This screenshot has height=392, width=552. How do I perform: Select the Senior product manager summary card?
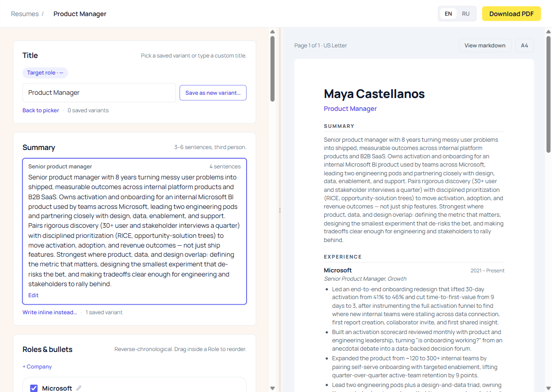pyautogui.click(x=134, y=231)
